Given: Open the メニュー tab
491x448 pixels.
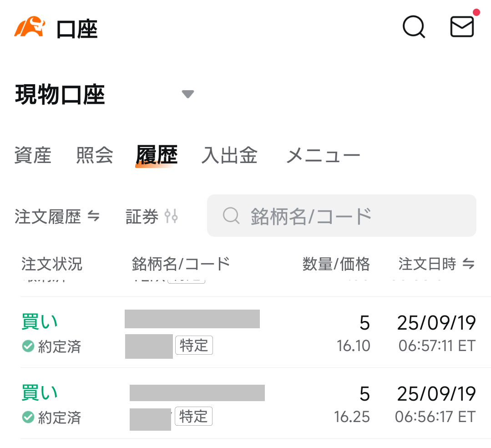Looking at the screenshot, I should [323, 156].
